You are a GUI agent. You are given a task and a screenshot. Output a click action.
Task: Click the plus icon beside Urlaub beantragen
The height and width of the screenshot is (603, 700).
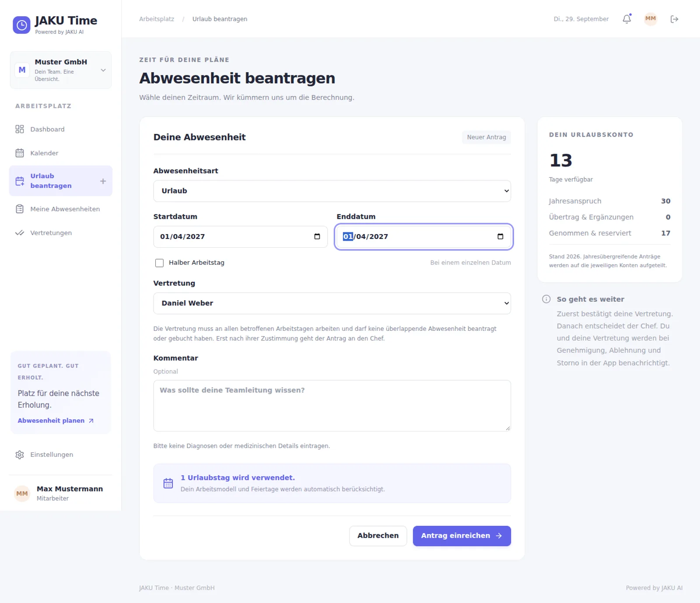tap(103, 181)
